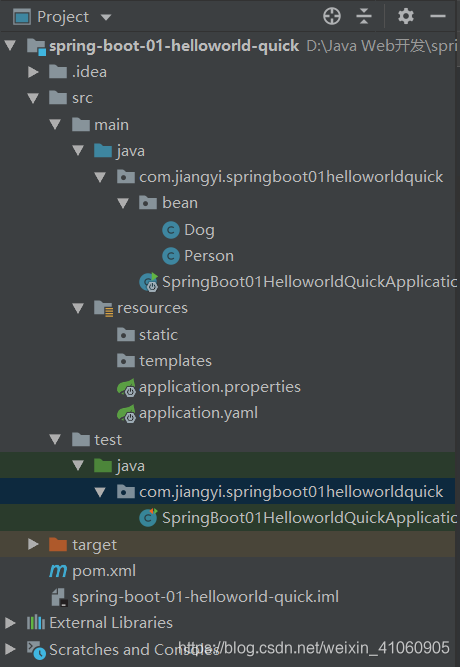Click the Maven pom.xml m icon
Image resolution: width=460 pixels, height=667 pixels.
58,571
